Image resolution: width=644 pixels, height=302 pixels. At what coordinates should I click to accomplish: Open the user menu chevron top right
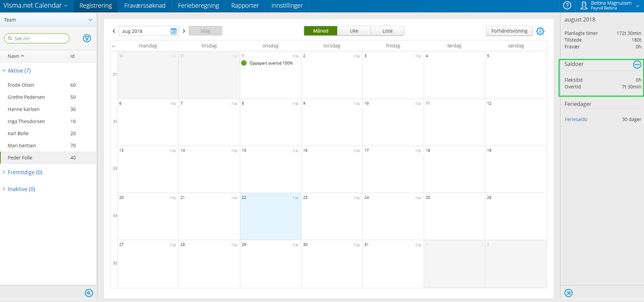[638, 6]
